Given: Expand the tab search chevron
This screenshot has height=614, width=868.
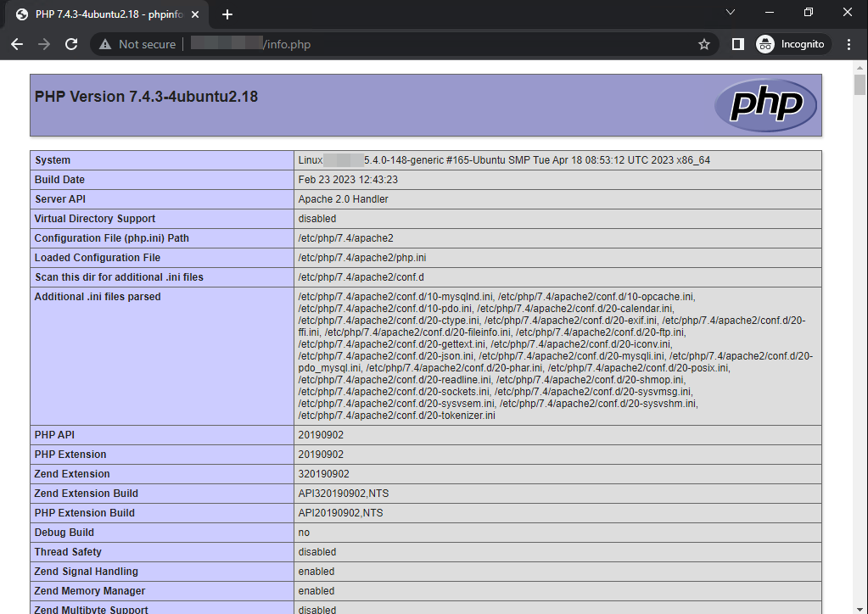Looking at the screenshot, I should (x=731, y=13).
